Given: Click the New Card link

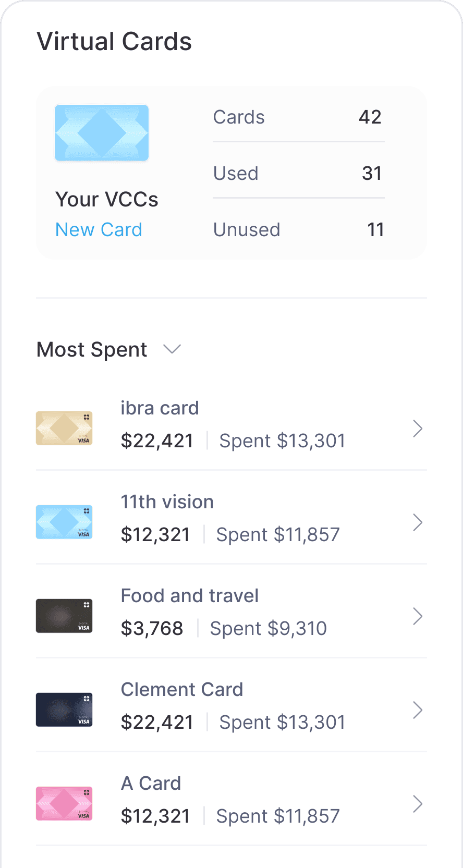Looking at the screenshot, I should (x=99, y=230).
